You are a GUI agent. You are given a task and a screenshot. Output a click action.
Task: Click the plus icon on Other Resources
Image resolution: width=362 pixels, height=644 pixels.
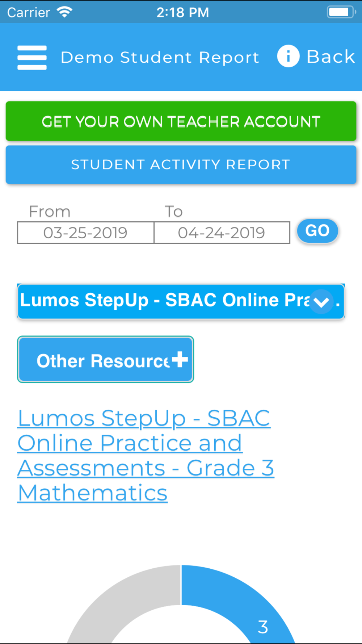(180, 359)
